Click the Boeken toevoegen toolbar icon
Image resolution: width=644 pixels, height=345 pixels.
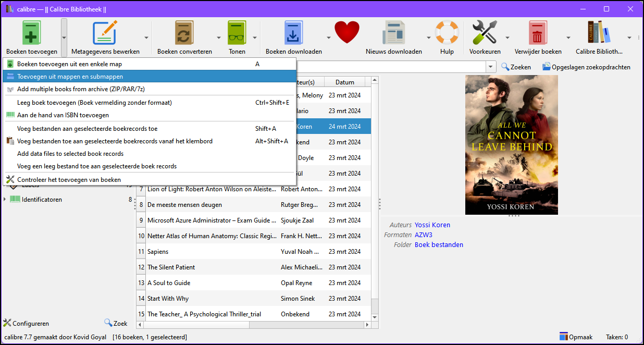[31, 37]
